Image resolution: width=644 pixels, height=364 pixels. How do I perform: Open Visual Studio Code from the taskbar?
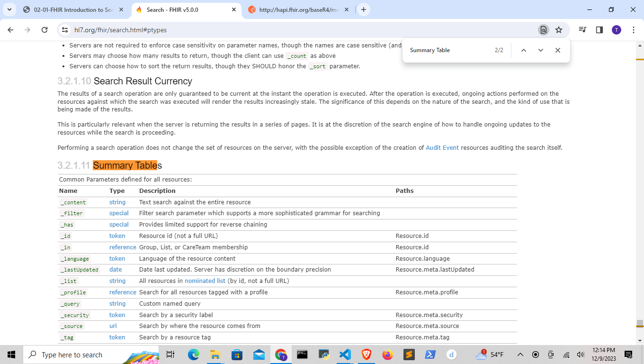[345, 355]
